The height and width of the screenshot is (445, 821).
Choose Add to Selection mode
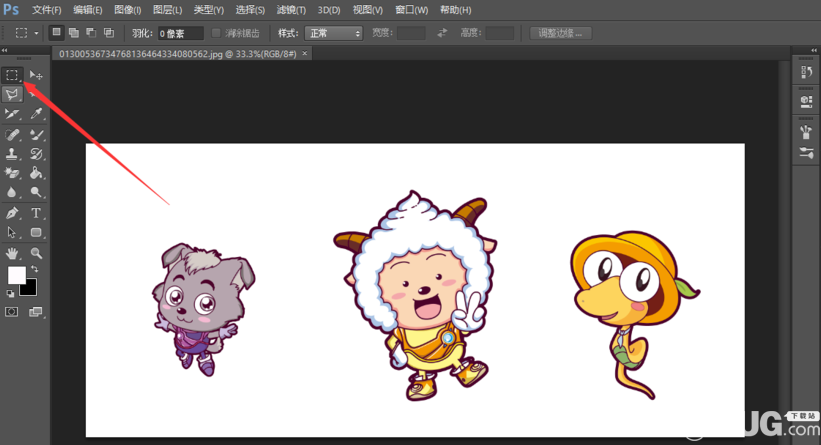coord(74,33)
